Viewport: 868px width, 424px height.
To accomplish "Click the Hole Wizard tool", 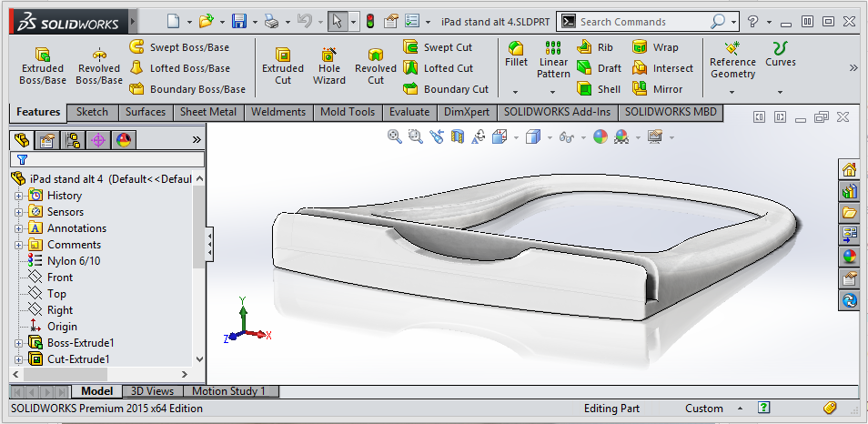I will pyautogui.click(x=328, y=66).
